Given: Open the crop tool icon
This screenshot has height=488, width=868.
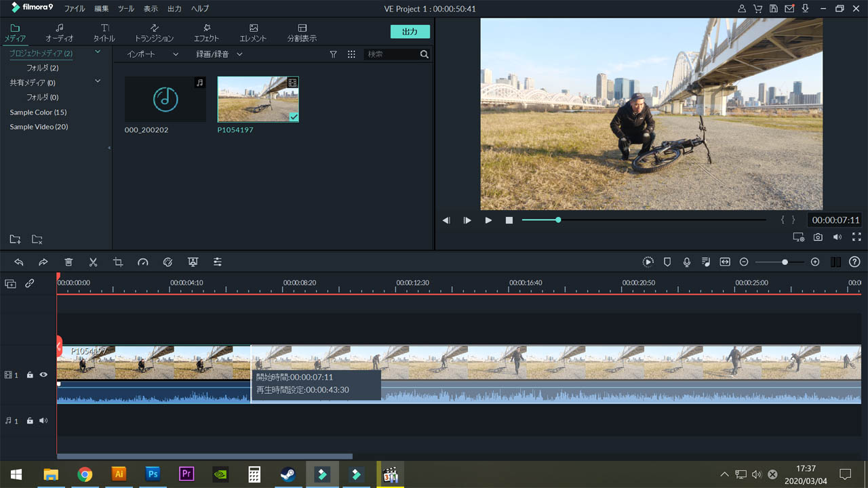Looking at the screenshot, I should (x=118, y=262).
